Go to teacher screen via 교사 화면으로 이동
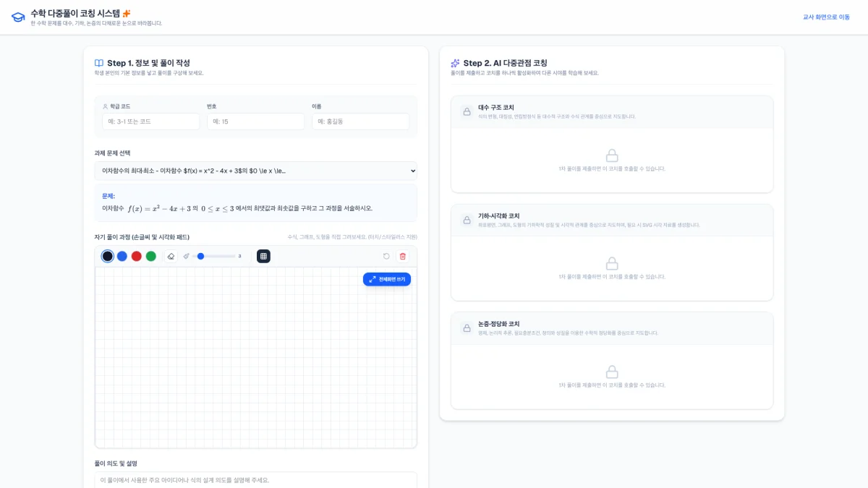 826,17
